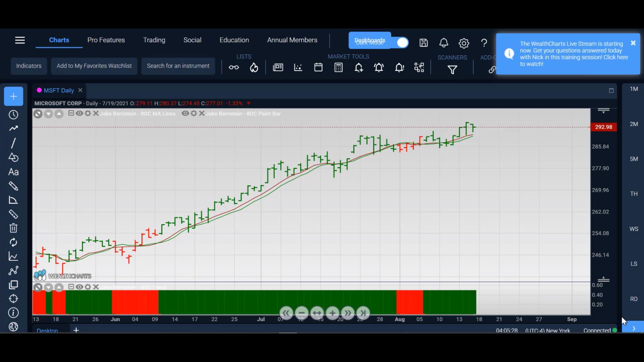Close the live stream notification
644x362 pixels.
click(x=633, y=43)
